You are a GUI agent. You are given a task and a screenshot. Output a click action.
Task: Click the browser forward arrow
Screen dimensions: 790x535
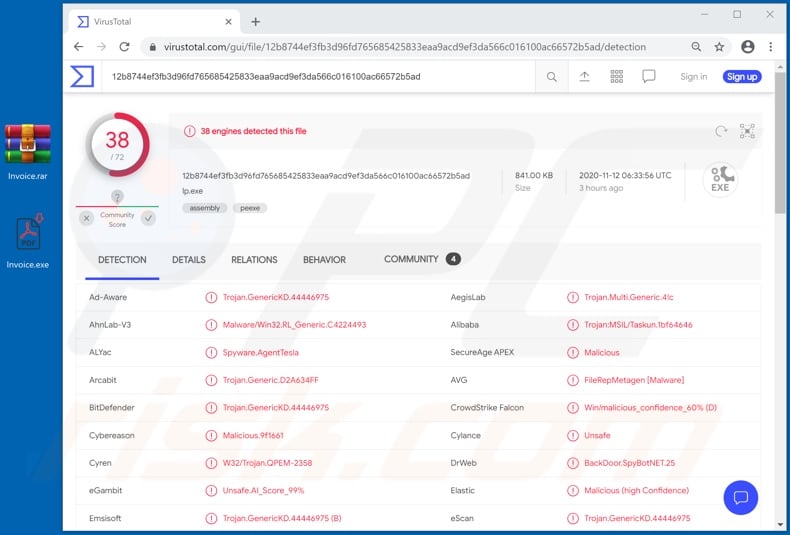click(x=101, y=47)
